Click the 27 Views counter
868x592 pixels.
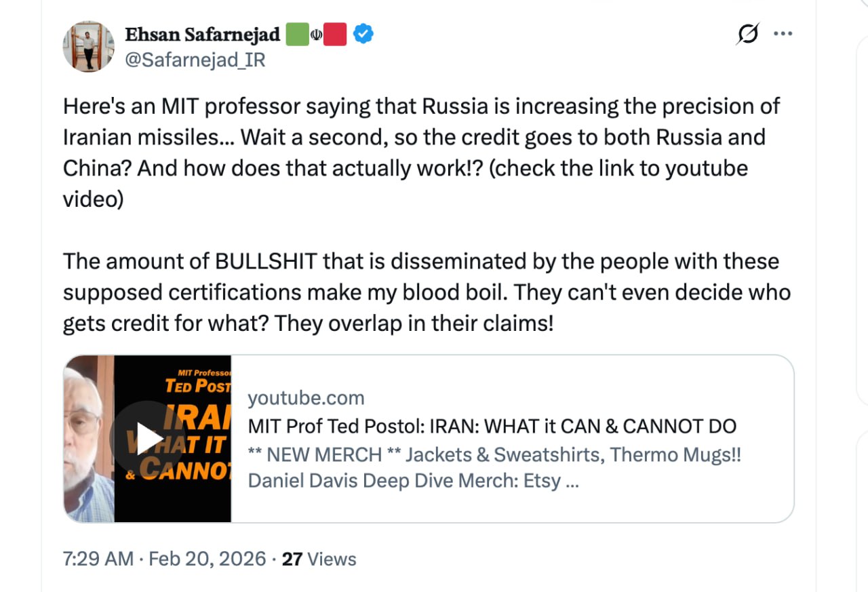319,559
